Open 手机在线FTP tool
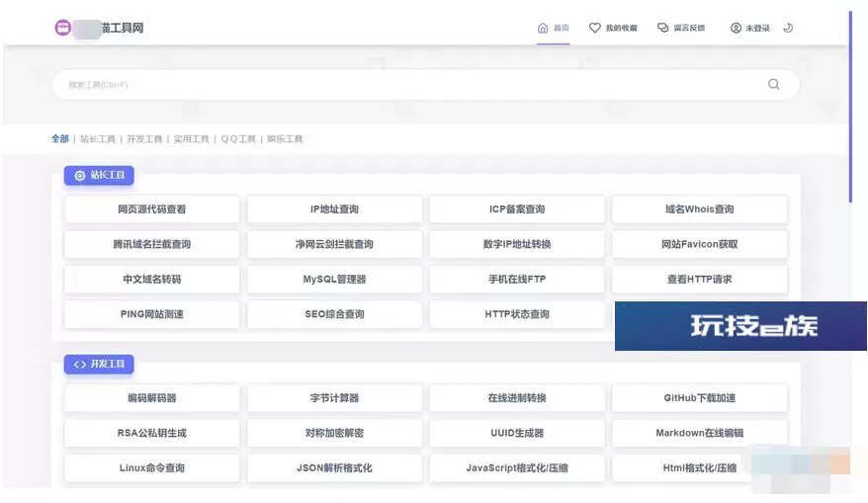 click(517, 279)
